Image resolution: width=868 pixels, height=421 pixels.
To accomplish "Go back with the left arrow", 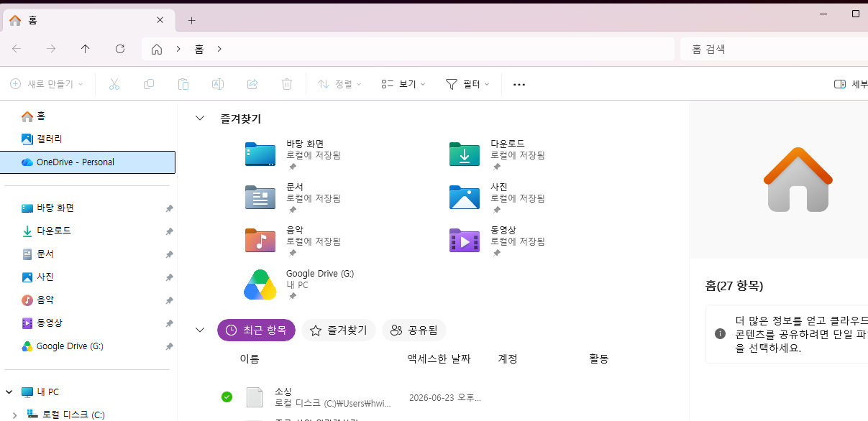I will coord(17,49).
